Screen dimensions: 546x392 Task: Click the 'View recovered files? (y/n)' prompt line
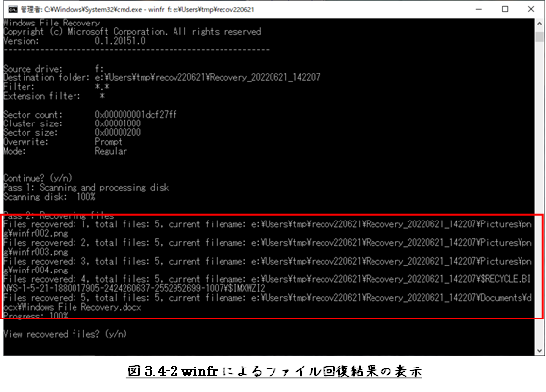point(65,334)
